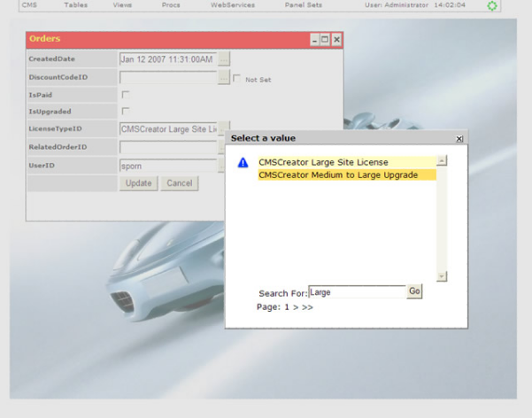
Task: Maximize the Orders window
Action: (x=325, y=40)
